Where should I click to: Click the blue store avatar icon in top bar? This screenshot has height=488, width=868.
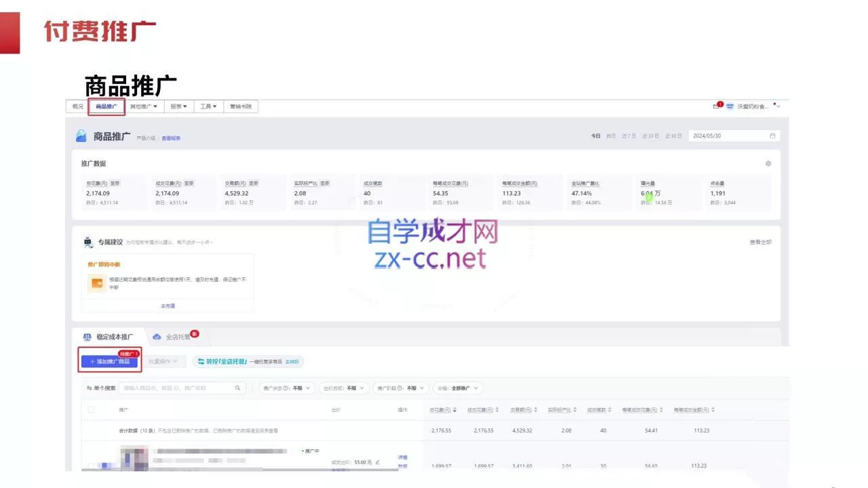tap(729, 106)
